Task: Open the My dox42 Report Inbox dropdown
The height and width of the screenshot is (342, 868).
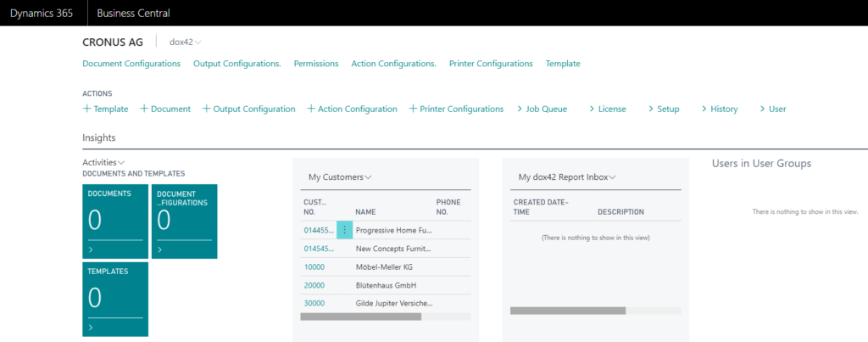Action: pyautogui.click(x=566, y=177)
